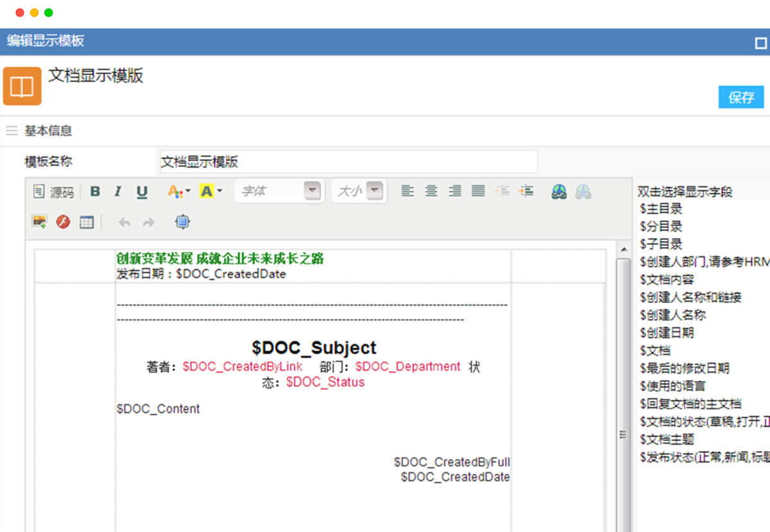Toggle bold formatting

tap(95, 191)
